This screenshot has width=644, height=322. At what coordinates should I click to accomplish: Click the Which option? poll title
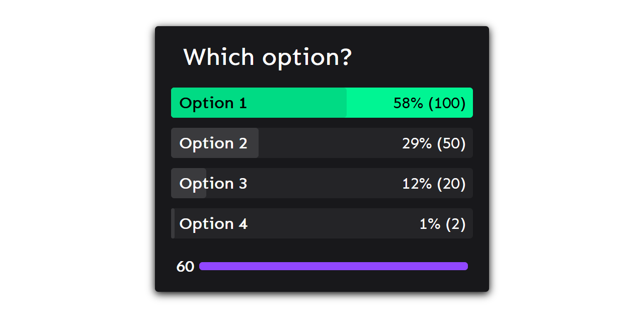pyautogui.click(x=268, y=57)
